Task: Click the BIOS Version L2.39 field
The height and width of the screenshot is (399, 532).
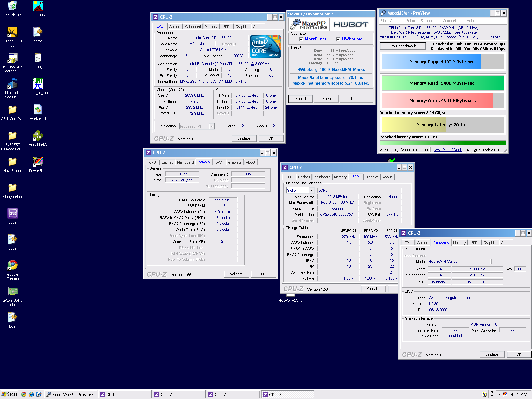Action: (x=477, y=304)
